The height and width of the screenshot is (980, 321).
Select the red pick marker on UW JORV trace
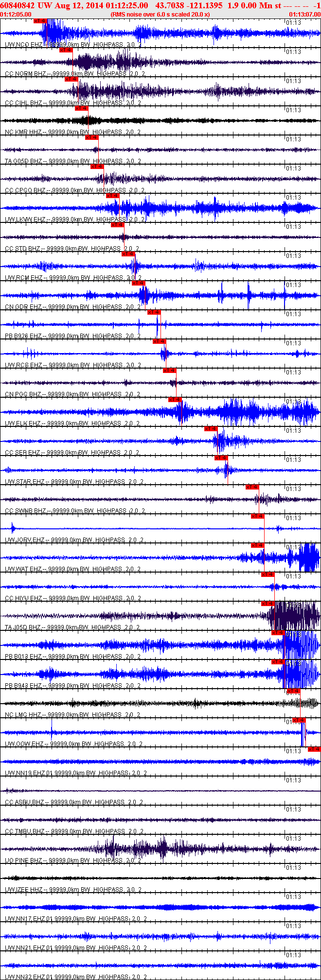(257, 516)
